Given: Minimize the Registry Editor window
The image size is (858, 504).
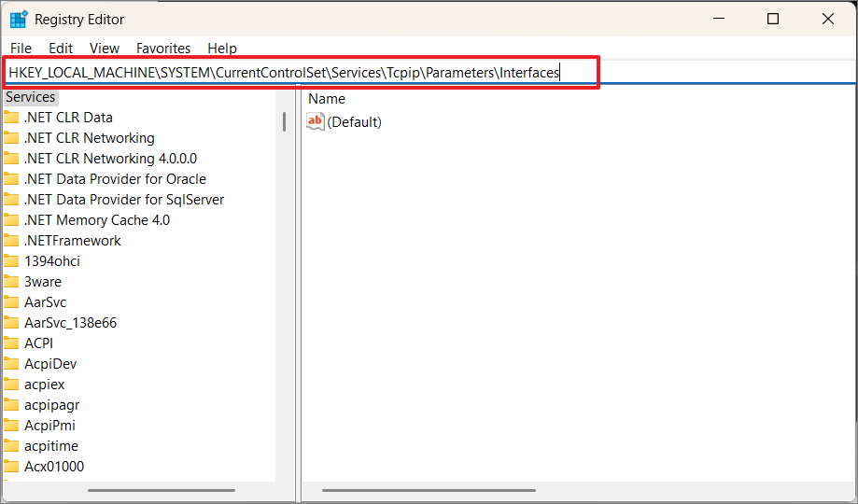Looking at the screenshot, I should [719, 19].
